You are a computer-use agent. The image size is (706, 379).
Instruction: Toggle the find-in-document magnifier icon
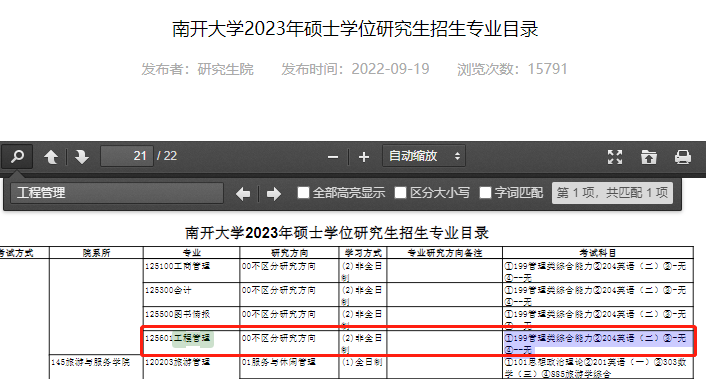click(17, 156)
